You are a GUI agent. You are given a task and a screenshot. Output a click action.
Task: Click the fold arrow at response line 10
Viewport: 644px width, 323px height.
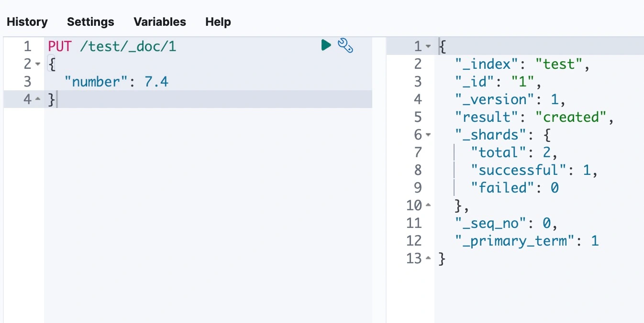[428, 205]
